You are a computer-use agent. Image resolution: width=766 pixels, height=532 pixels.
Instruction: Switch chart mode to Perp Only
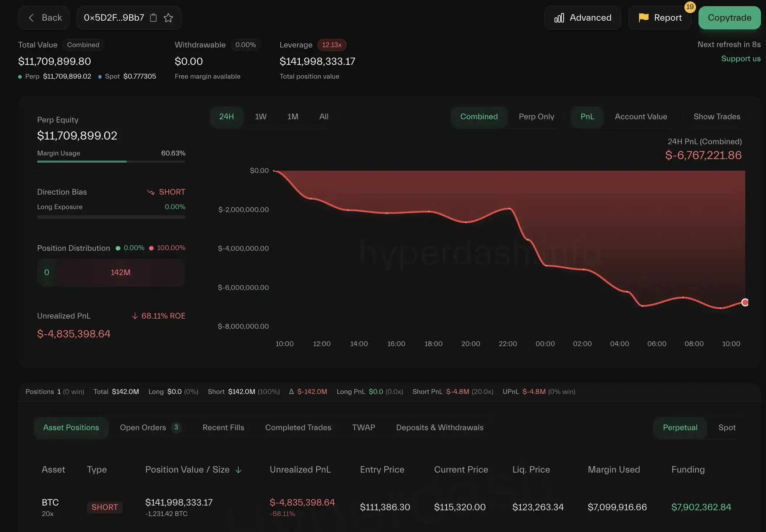point(536,117)
